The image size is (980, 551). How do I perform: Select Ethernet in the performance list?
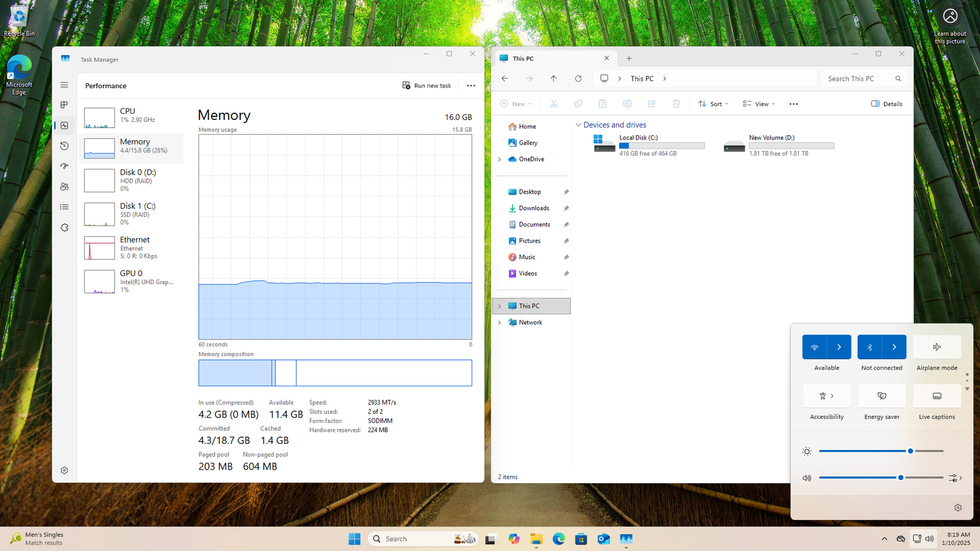(x=132, y=247)
